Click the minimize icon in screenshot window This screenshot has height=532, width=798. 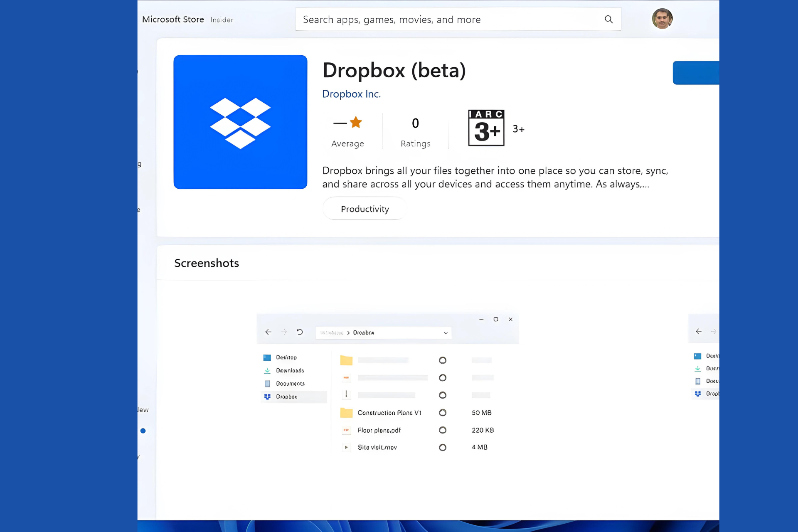[481, 319]
